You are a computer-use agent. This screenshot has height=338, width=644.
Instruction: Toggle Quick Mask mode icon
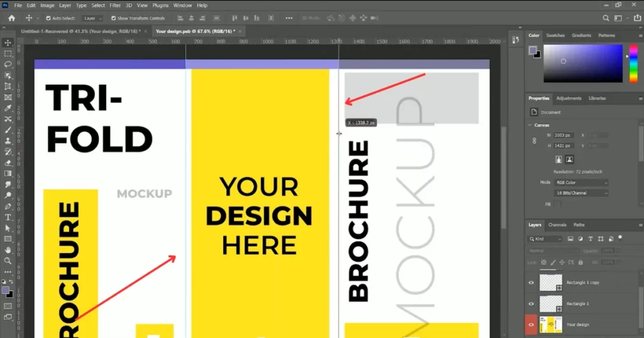(x=8, y=306)
